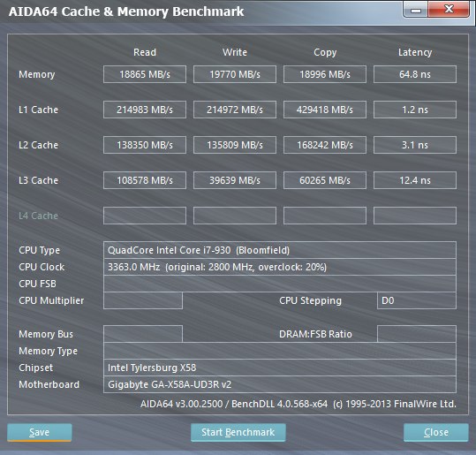Select Memory latency 64.8 ns
Viewport: 476px width, 455px height.
coord(415,74)
